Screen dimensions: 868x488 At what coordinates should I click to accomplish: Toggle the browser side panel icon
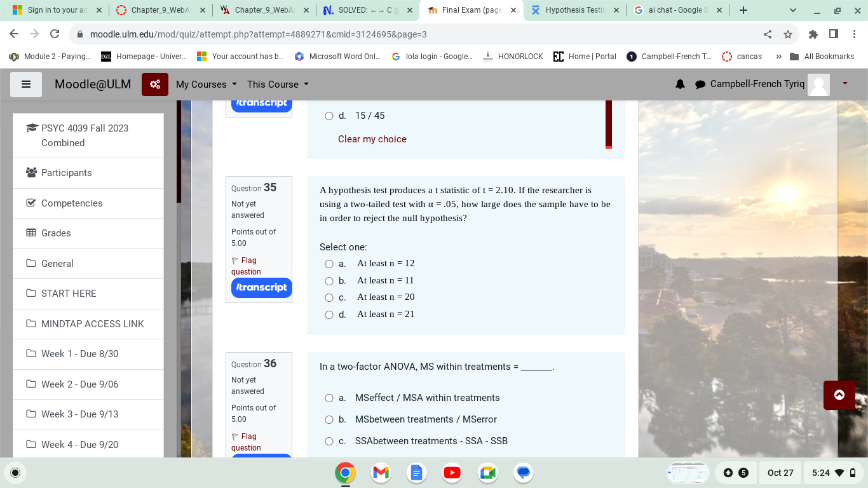point(834,34)
